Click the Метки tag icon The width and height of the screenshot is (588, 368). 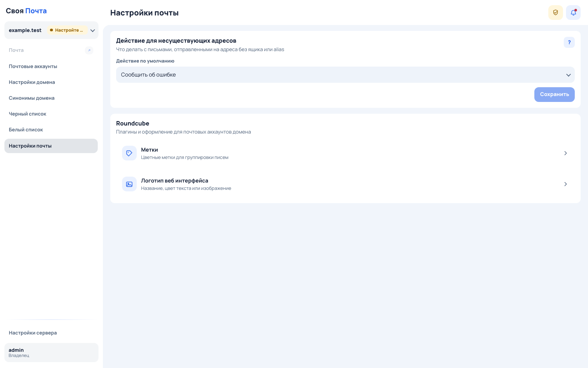click(129, 153)
